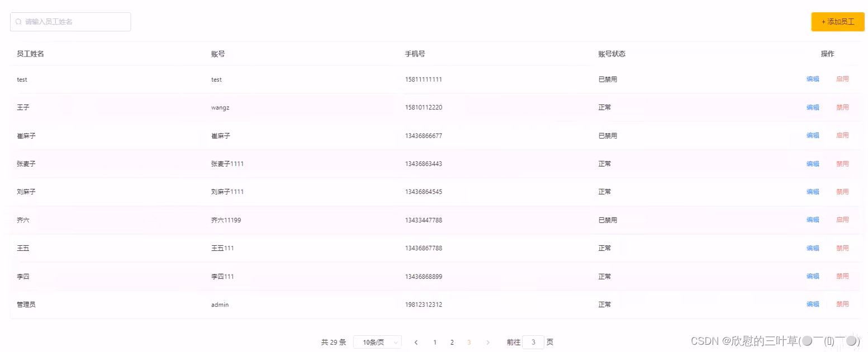This screenshot has width=868, height=352.
Task: Click account name 张麦子1111
Action: pos(227,164)
